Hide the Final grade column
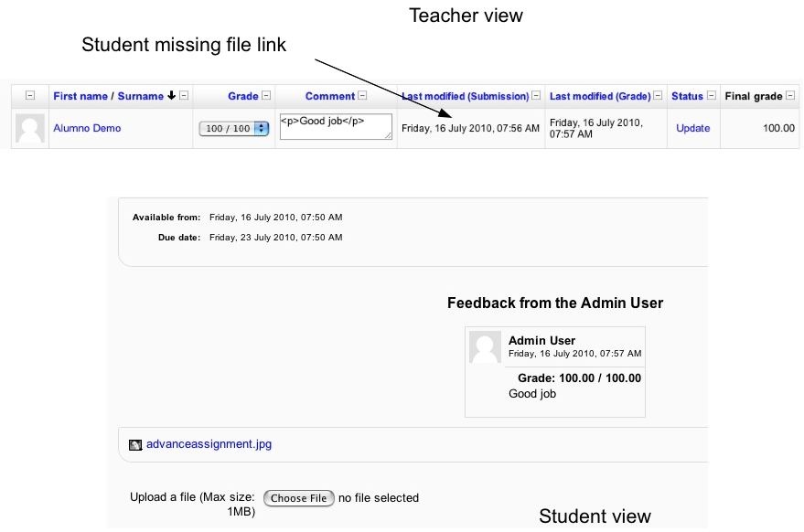Image resolution: width=804 pixels, height=532 pixels. tap(790, 95)
